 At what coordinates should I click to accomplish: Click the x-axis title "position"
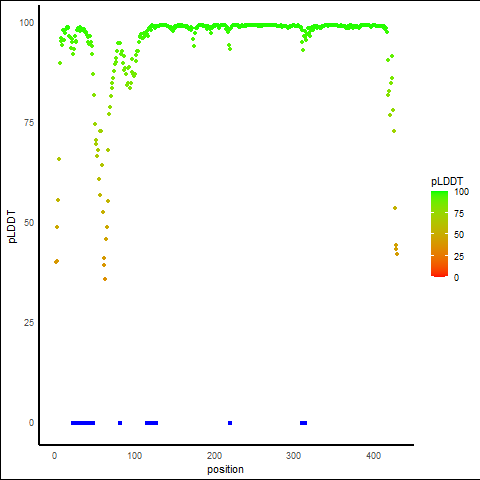coord(225,469)
